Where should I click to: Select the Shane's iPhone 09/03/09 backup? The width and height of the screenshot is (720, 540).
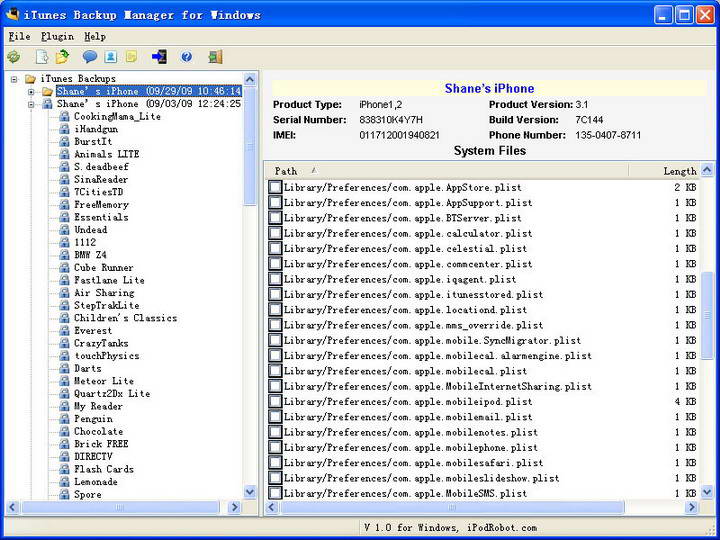[148, 104]
